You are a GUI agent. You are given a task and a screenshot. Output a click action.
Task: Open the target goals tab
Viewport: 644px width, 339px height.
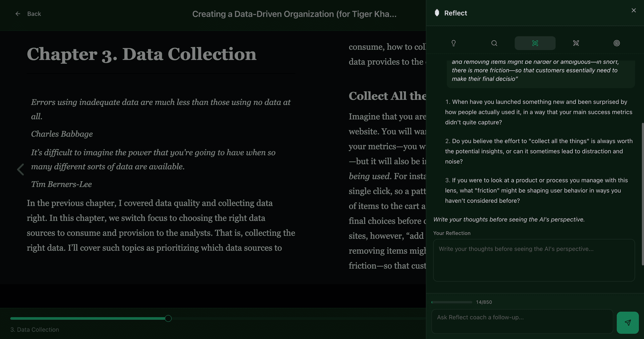[x=616, y=43]
